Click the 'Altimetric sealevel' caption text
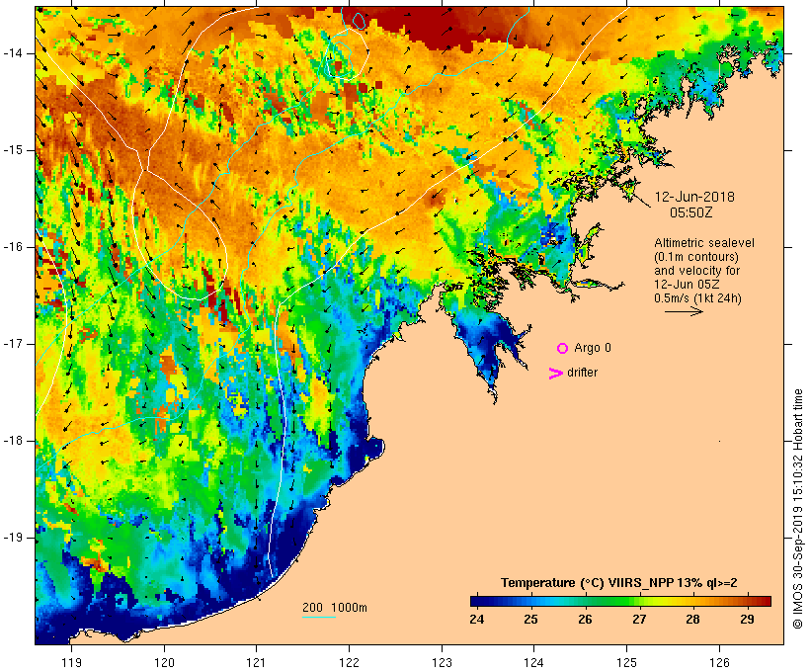This screenshot has width=810, height=672. pyautogui.click(x=704, y=243)
